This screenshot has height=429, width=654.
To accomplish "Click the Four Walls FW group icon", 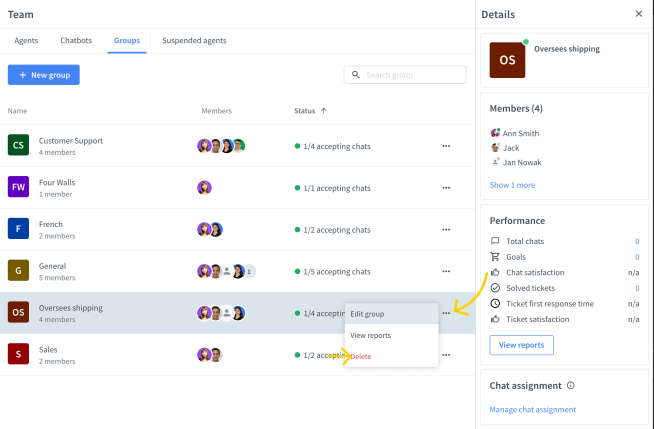I will coord(18,188).
